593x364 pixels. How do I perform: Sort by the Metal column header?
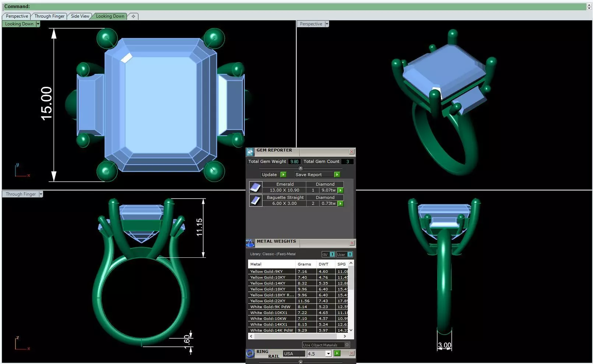272,264
